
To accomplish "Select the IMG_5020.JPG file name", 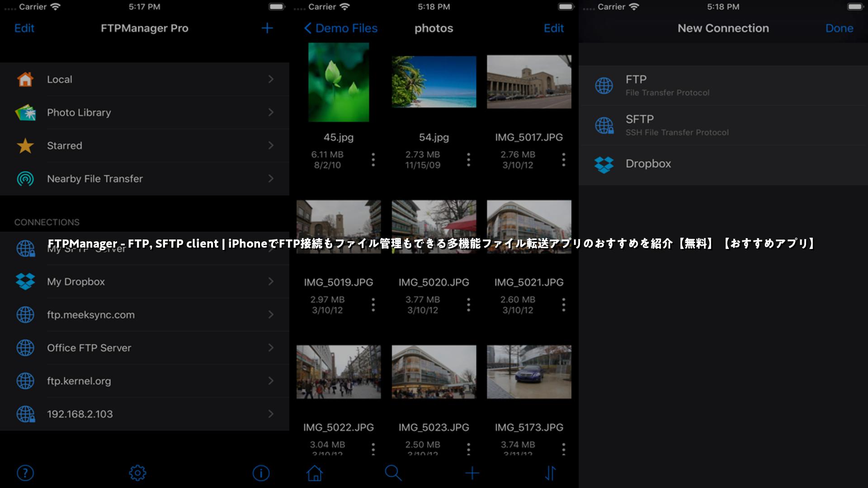I will (434, 282).
